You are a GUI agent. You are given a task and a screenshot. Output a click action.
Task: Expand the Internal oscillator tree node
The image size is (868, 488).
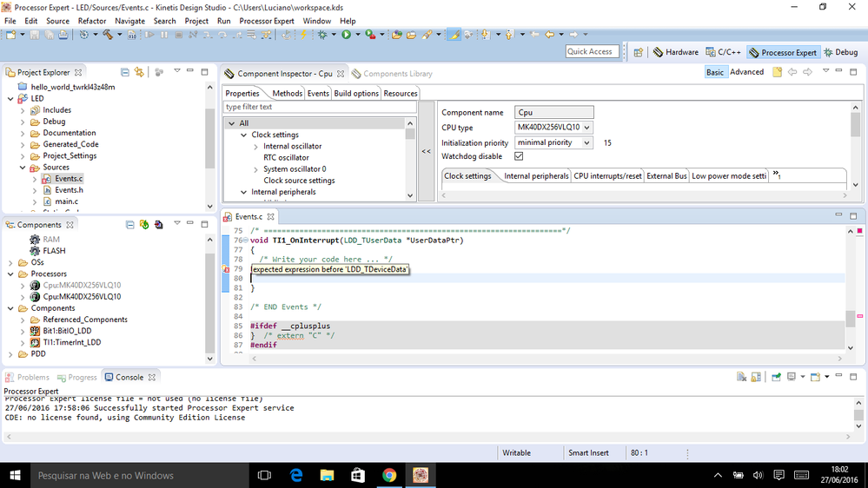pos(255,147)
